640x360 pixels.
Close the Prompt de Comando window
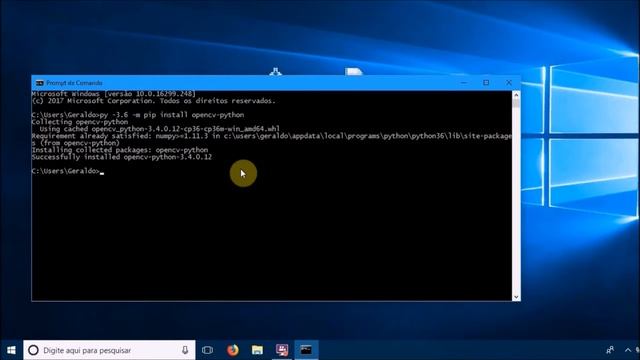click(509, 83)
